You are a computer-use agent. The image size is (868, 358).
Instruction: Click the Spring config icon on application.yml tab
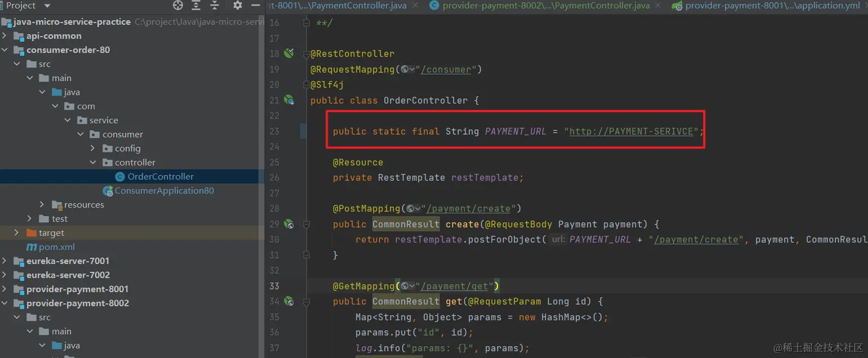point(676,6)
